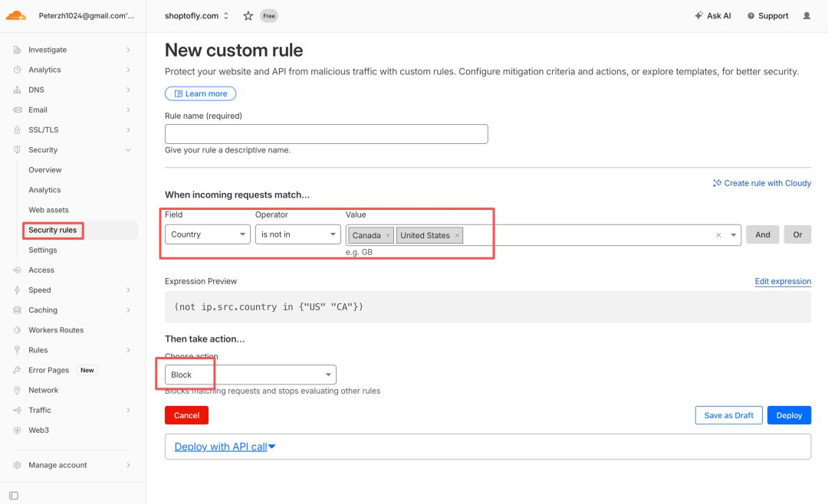Screen dimensions: 828x504
Task: Add condition with the And button
Action: point(763,234)
